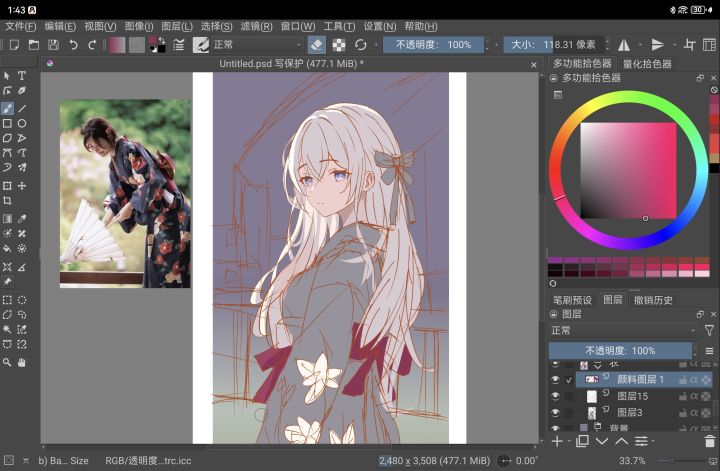Toggle alpha inheritance on 图层3
This screenshot has width=720, height=471.
(694, 413)
